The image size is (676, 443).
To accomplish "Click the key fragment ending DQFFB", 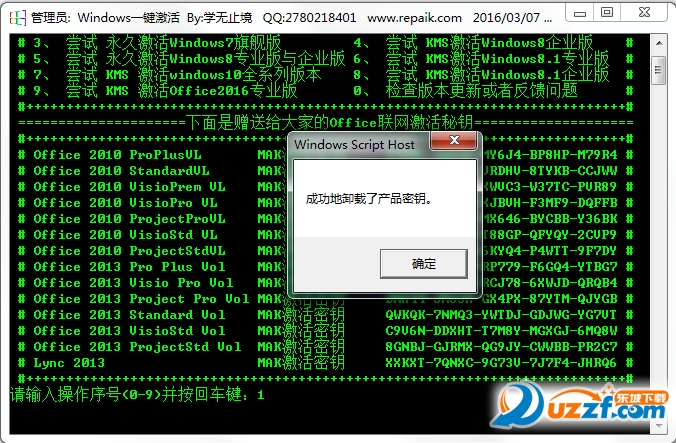I will click(550, 203).
